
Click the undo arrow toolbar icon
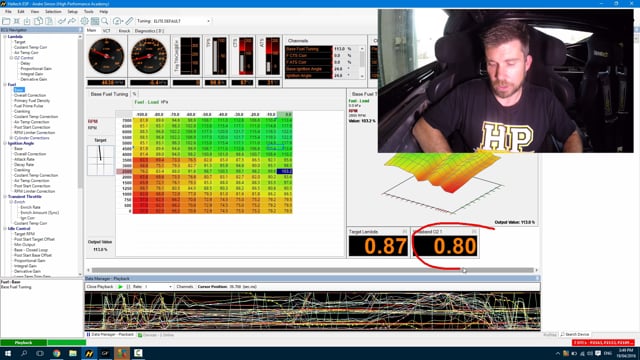click(62, 21)
